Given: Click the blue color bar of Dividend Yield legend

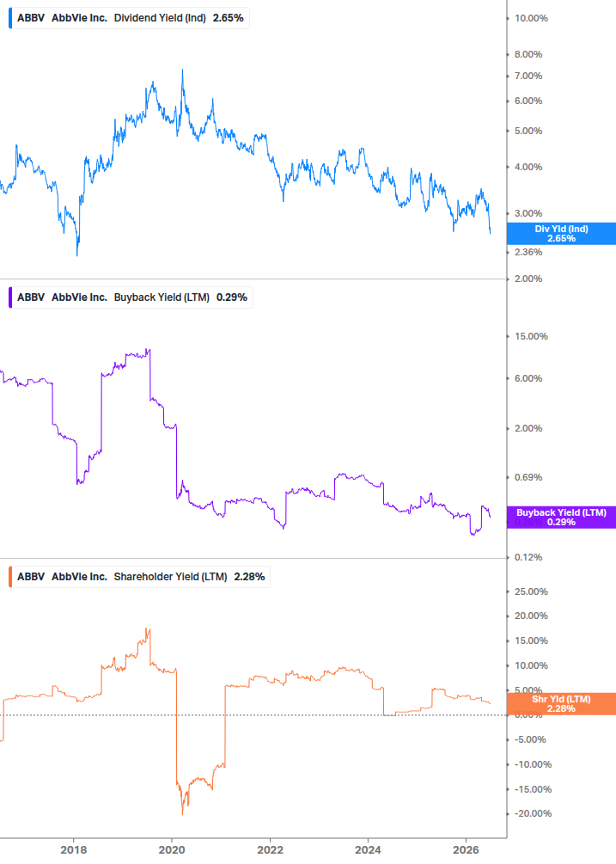Looking at the screenshot, I should (x=10, y=18).
